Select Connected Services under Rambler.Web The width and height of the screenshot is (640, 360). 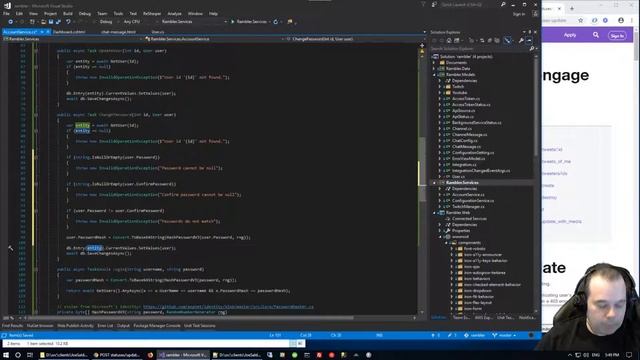pos(469,219)
